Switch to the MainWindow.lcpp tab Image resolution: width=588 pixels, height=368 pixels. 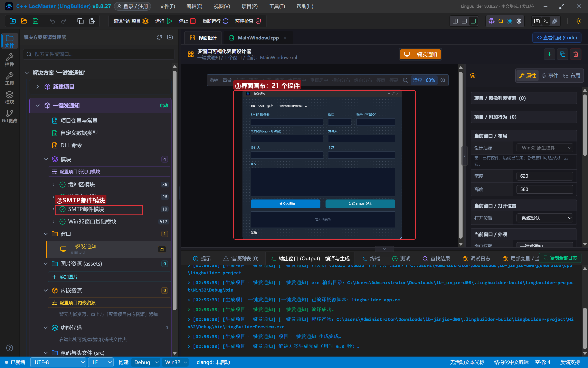pyautogui.click(x=258, y=38)
